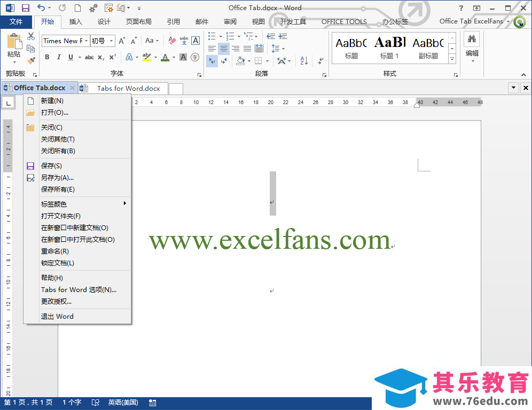This screenshot has height=410, width=532.
Task: Toggle center alignment
Action: [224, 49]
